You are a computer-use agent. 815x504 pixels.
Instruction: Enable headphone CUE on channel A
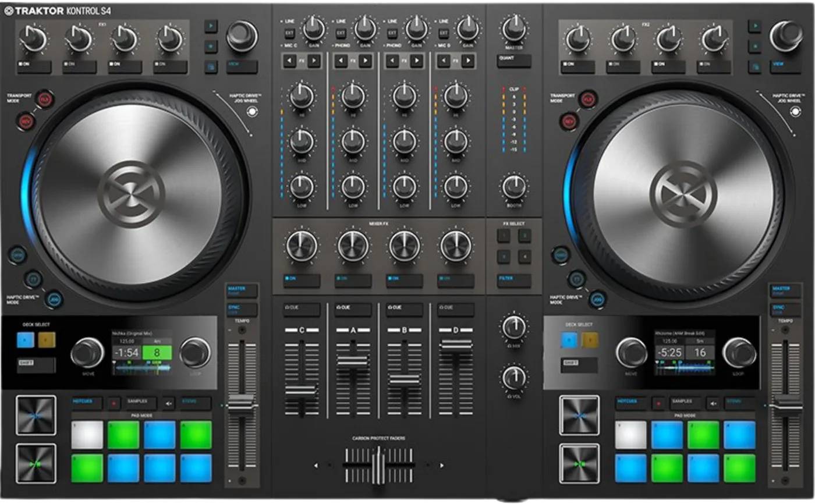tap(353, 309)
